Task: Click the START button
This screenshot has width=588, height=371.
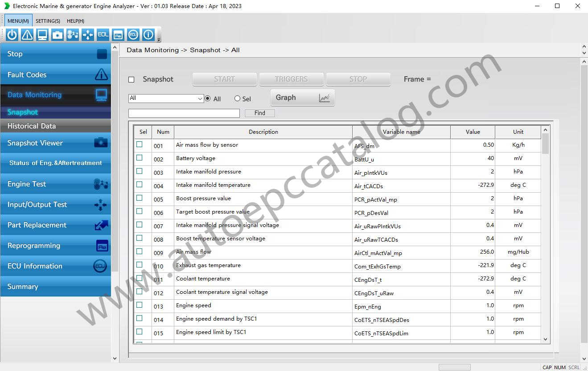Action: point(225,79)
